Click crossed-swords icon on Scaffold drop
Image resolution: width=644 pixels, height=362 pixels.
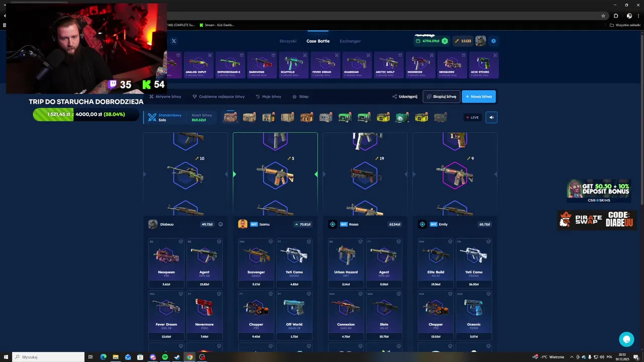point(305,55)
